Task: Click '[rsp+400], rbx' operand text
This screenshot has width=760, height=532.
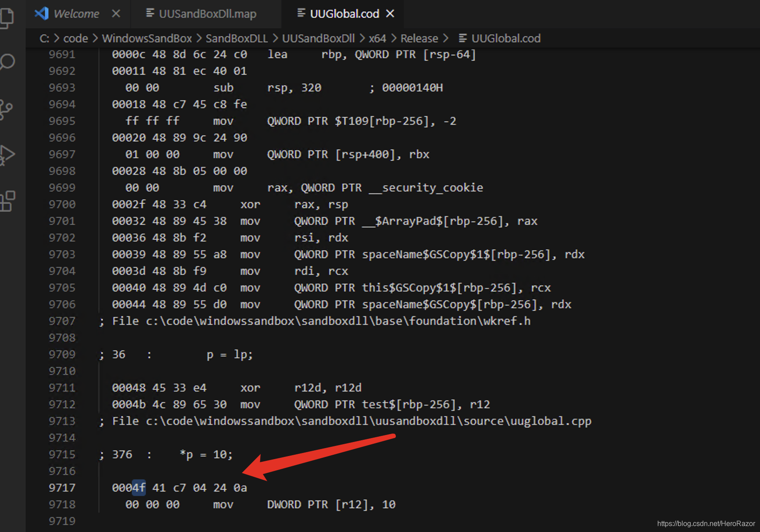Action: tap(382, 155)
